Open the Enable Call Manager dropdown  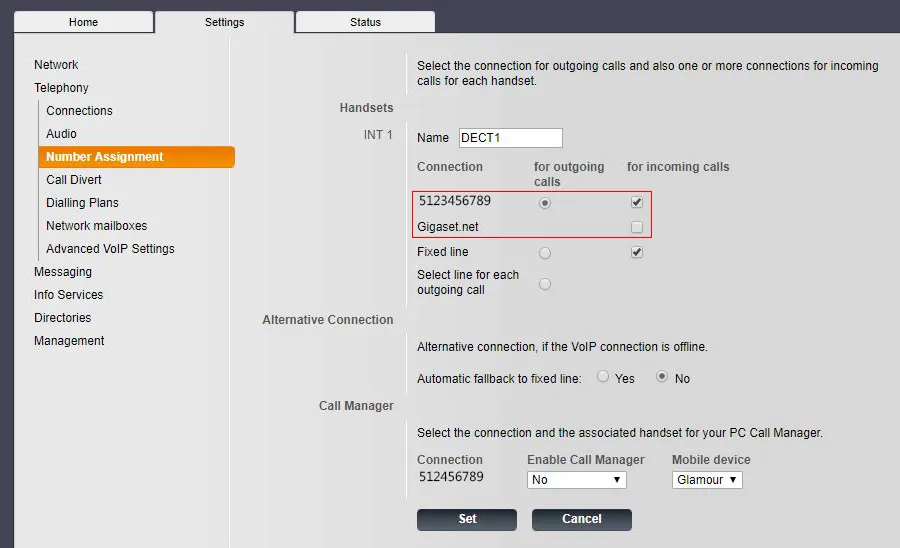[x=576, y=480]
